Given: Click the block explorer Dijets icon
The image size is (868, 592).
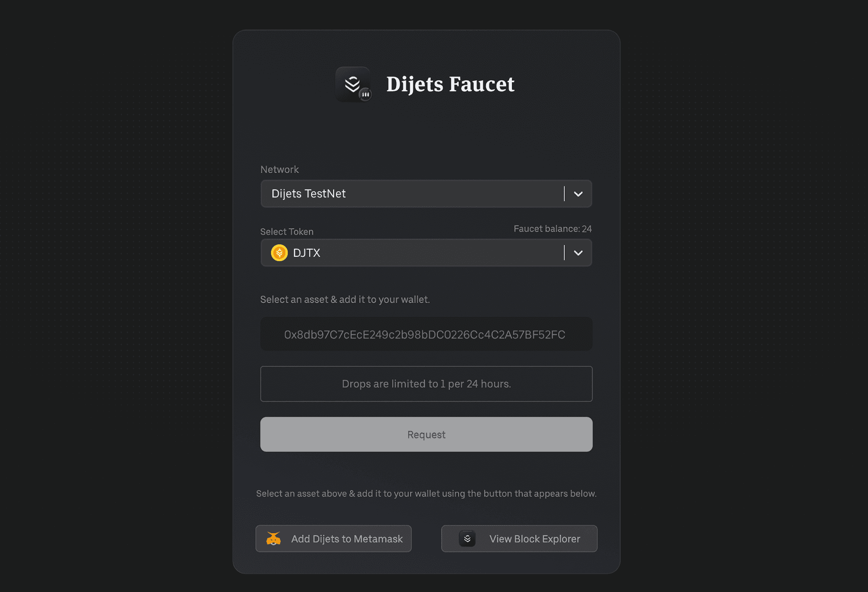Looking at the screenshot, I should (x=467, y=538).
